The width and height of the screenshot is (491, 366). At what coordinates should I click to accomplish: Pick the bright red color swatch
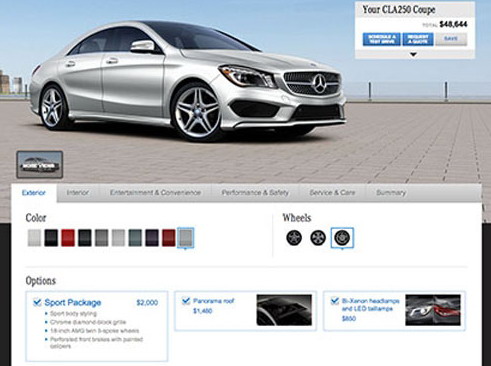coord(68,238)
